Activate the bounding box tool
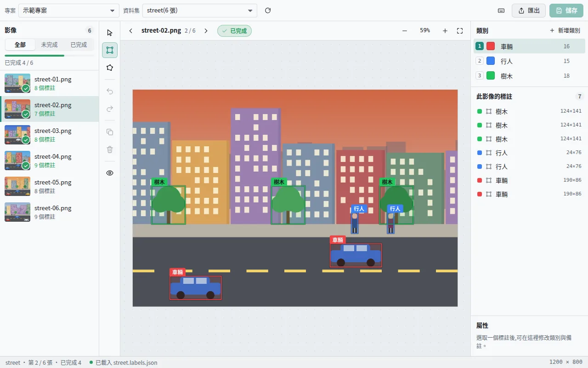 tap(109, 50)
